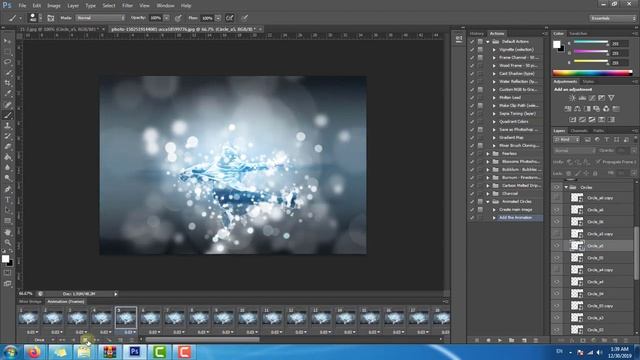Viewport: 640px width, 360px height.
Task: Toggle the Propagate Frame 1 checkbox
Action: (598, 162)
